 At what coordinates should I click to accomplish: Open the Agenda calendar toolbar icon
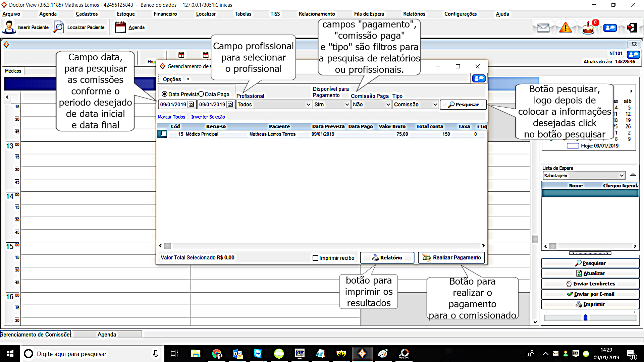[120, 27]
